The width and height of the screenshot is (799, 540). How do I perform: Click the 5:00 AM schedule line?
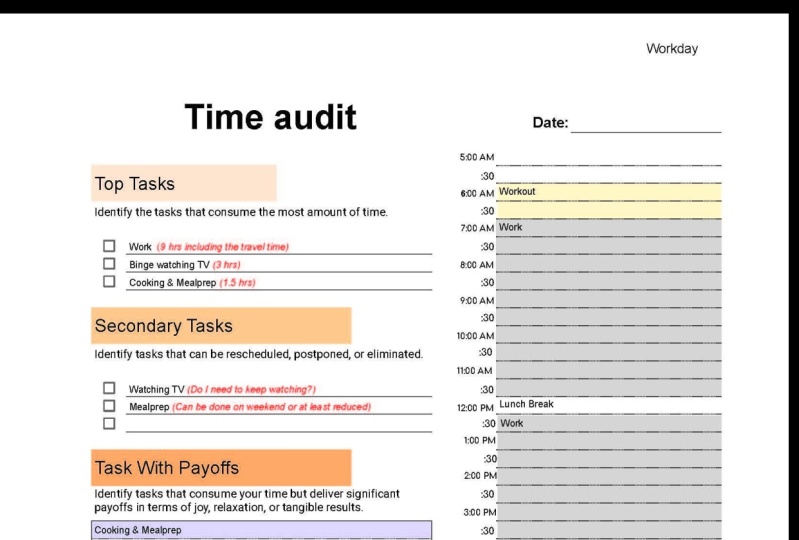pos(609,158)
